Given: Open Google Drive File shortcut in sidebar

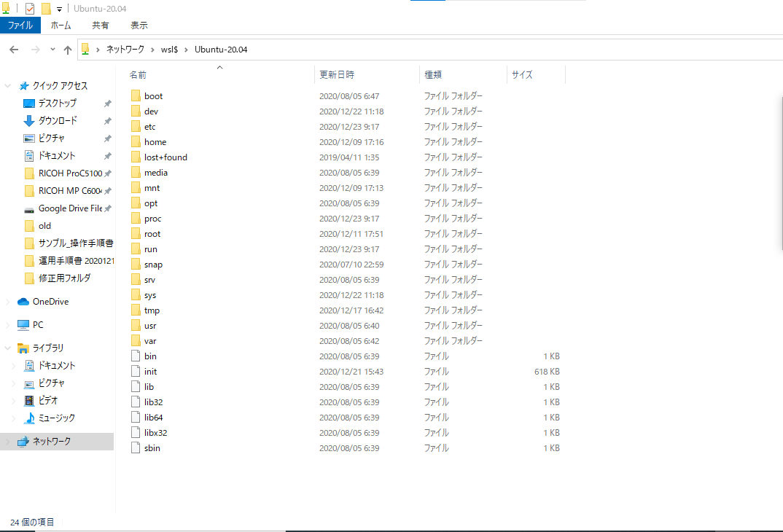Looking at the screenshot, I should click(70, 208).
